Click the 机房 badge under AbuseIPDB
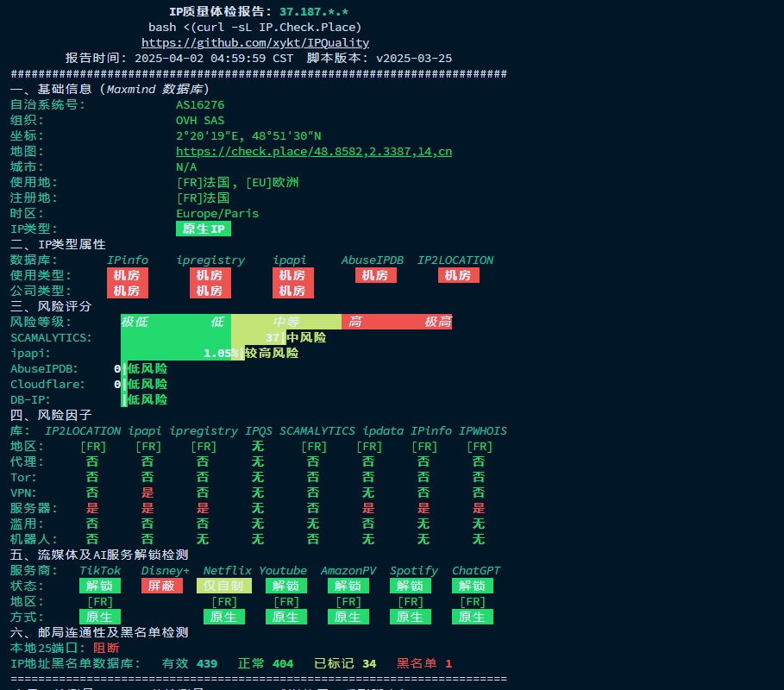Screen dimensions: 784x690 [x=375, y=275]
